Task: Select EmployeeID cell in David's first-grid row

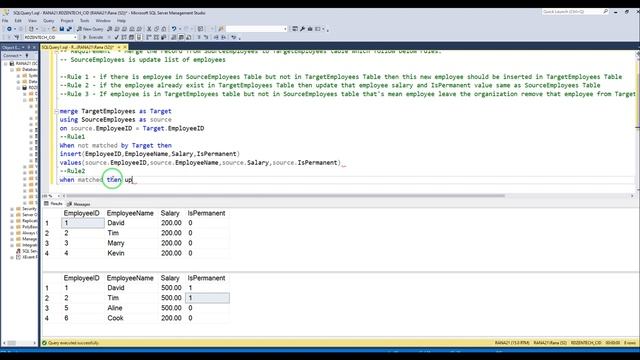Action: [x=83, y=223]
